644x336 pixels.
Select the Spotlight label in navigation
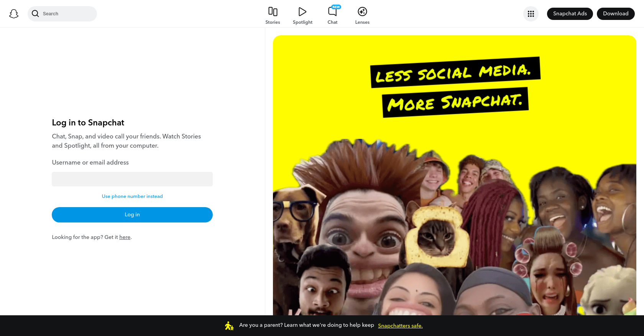(x=302, y=22)
